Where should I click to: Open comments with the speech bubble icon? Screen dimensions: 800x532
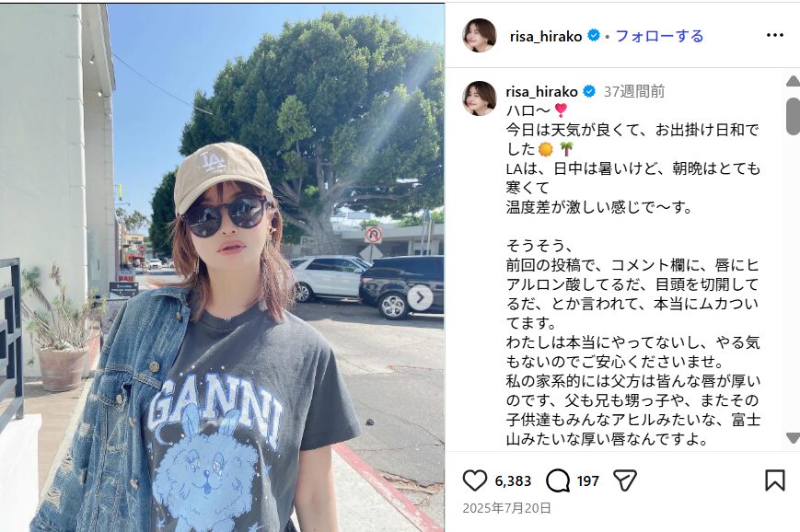(558, 480)
